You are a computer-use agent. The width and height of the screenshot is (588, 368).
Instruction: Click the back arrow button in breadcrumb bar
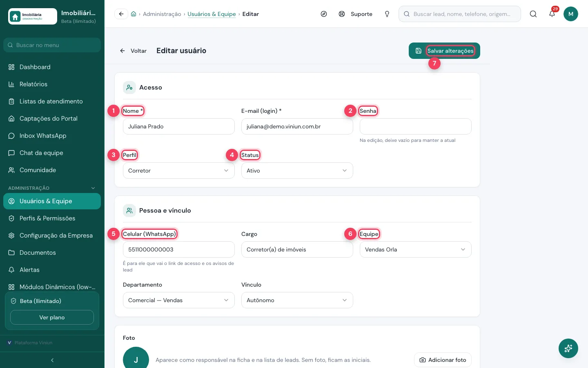(x=121, y=14)
